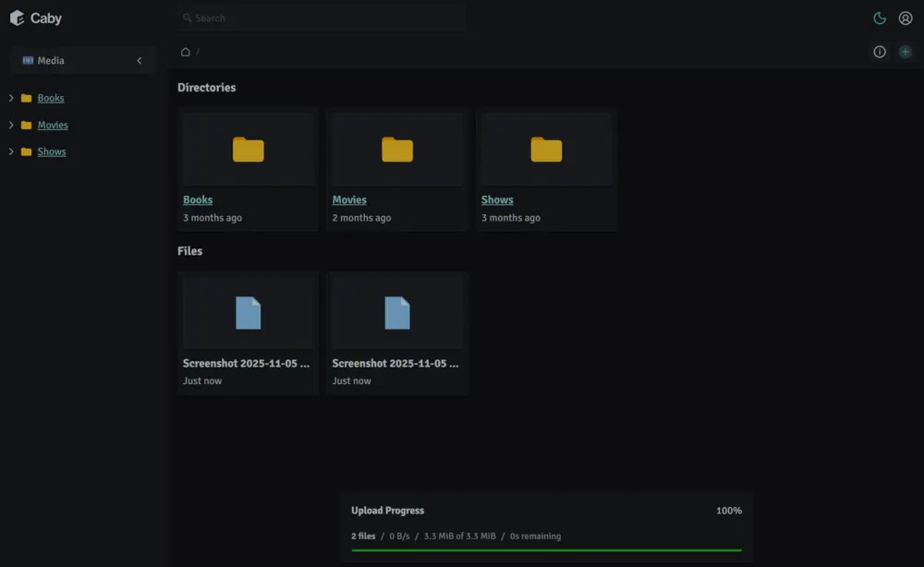Click first Screenshot 2025-11-05 file name
Screen dimensions: 924x567
[x=246, y=363]
